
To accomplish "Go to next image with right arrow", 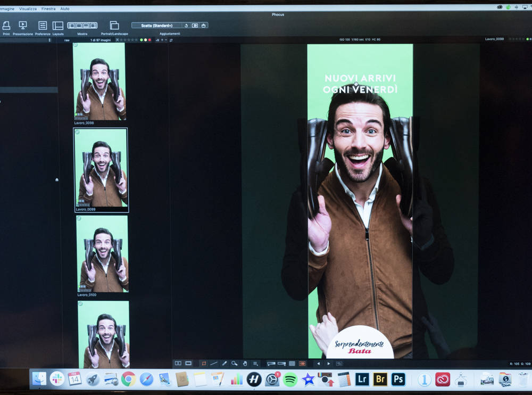I will coord(328,364).
